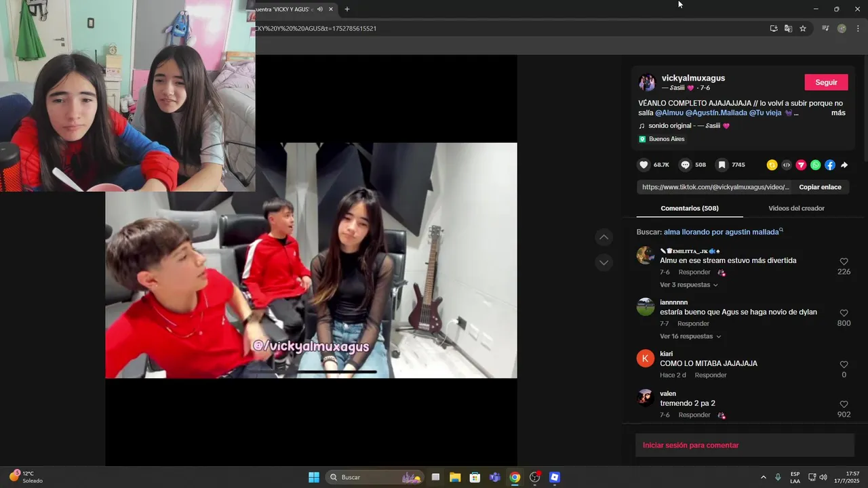
Task: Send to friends with red paper-plane icon
Action: click(x=801, y=165)
